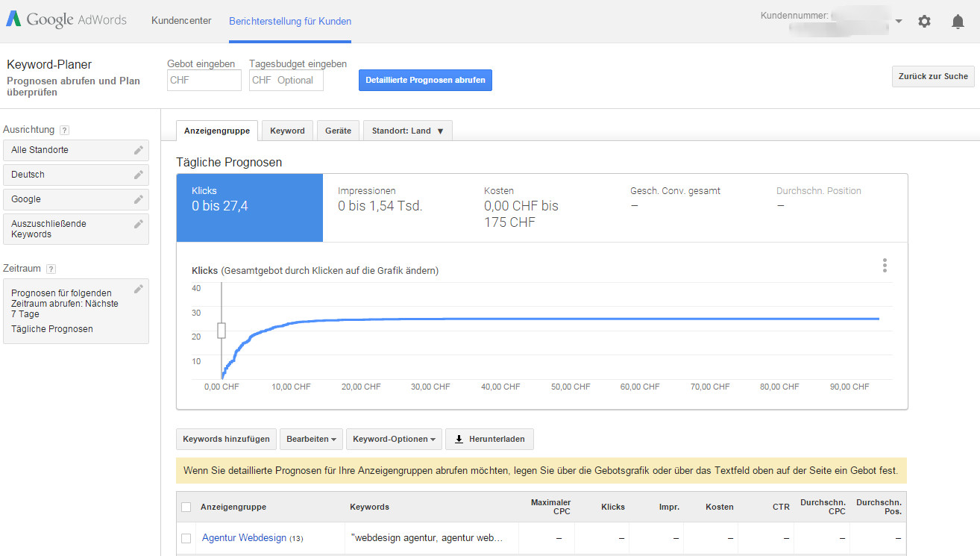
Task: Click the bid slider handle on chart
Action: [222, 331]
